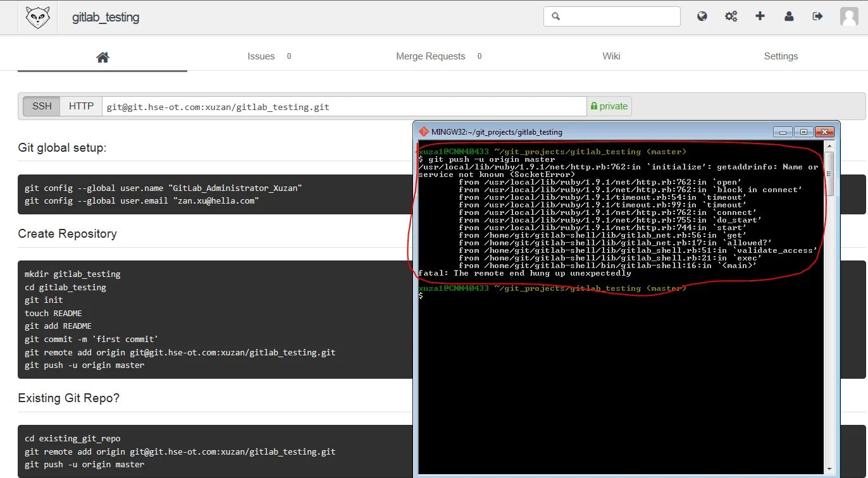Click the user avatar image
The image size is (868, 478).
[849, 17]
